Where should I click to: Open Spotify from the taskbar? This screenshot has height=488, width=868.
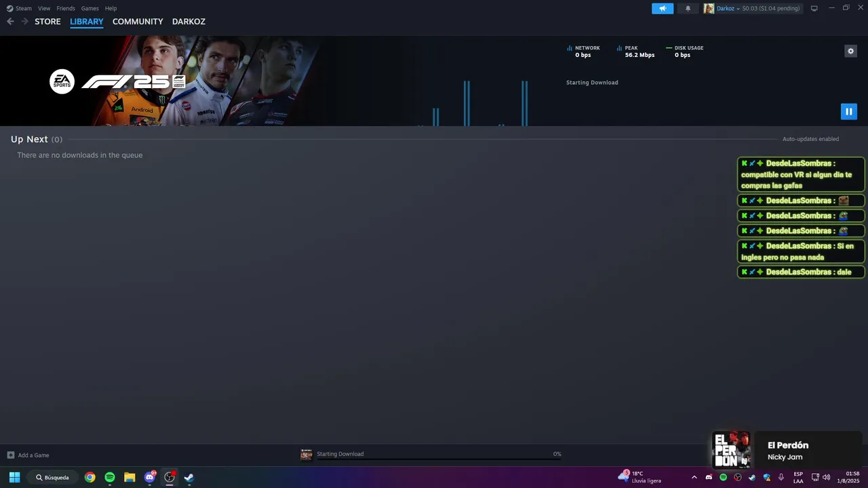110,477
